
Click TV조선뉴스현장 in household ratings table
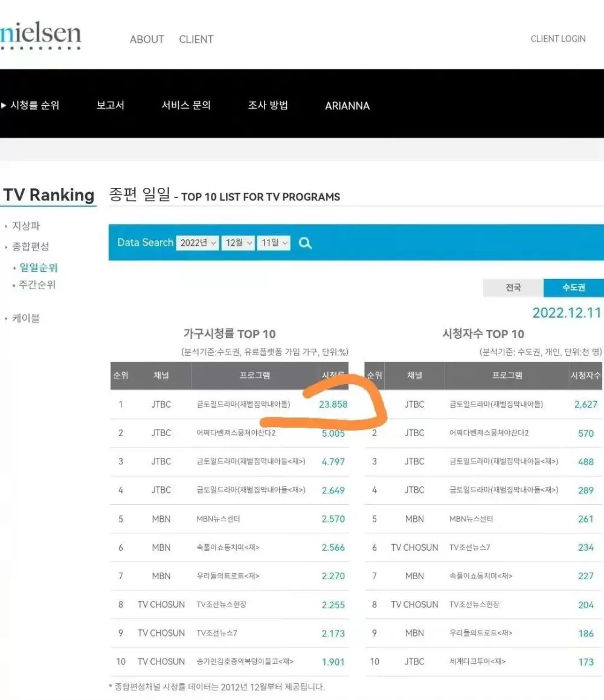tap(222, 605)
